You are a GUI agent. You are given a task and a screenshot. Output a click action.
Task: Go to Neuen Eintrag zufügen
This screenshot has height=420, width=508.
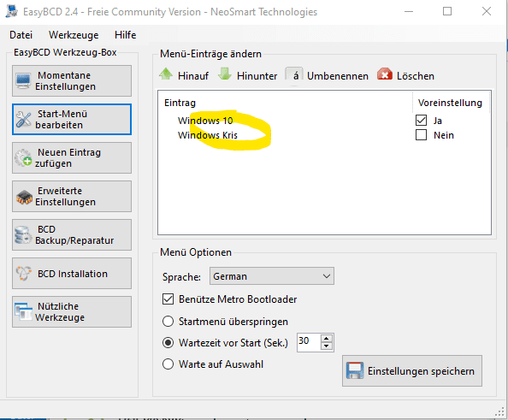click(x=72, y=158)
